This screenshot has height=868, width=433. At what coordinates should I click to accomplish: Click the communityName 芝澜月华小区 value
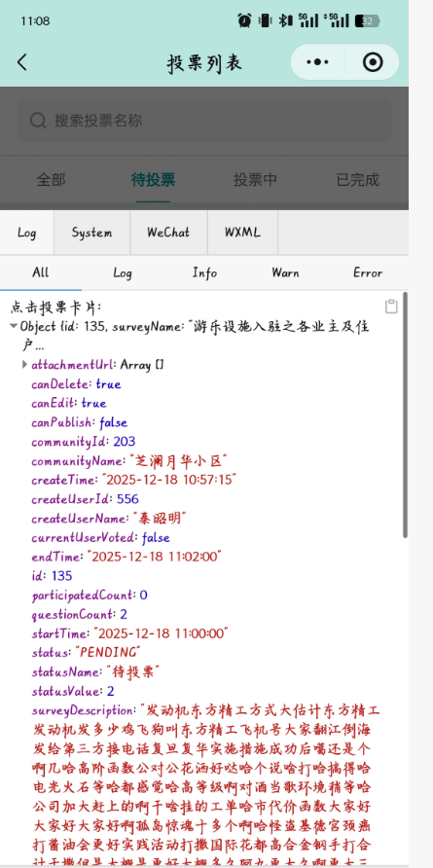tap(179, 460)
